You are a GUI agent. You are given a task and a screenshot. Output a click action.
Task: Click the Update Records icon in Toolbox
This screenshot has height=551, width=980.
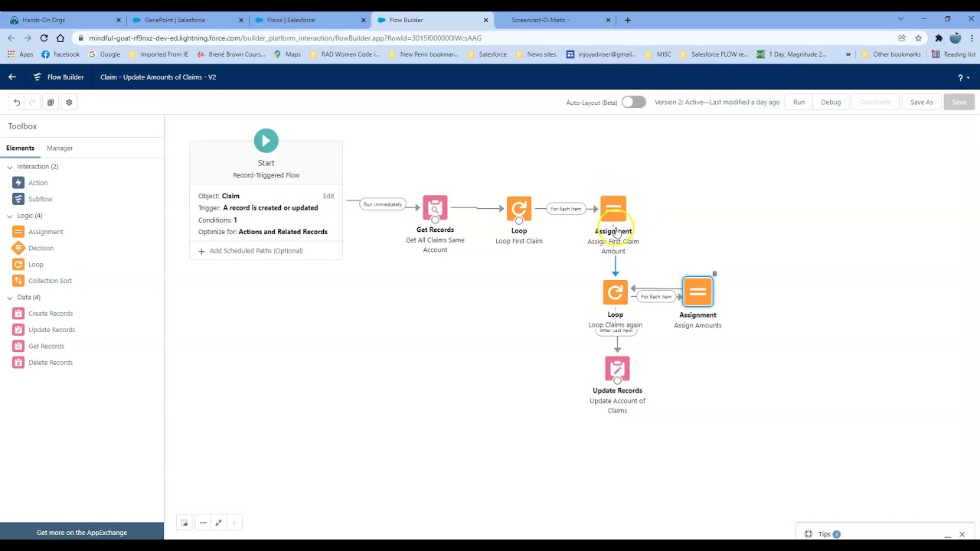[18, 330]
